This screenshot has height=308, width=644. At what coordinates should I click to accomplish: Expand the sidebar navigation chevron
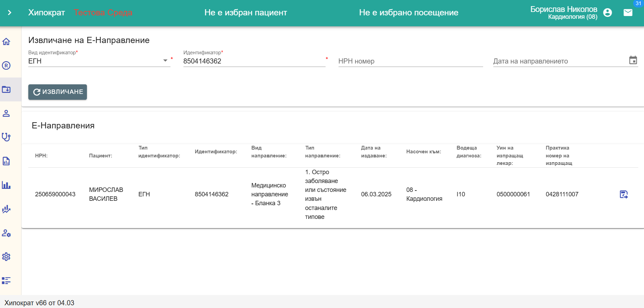point(10,13)
